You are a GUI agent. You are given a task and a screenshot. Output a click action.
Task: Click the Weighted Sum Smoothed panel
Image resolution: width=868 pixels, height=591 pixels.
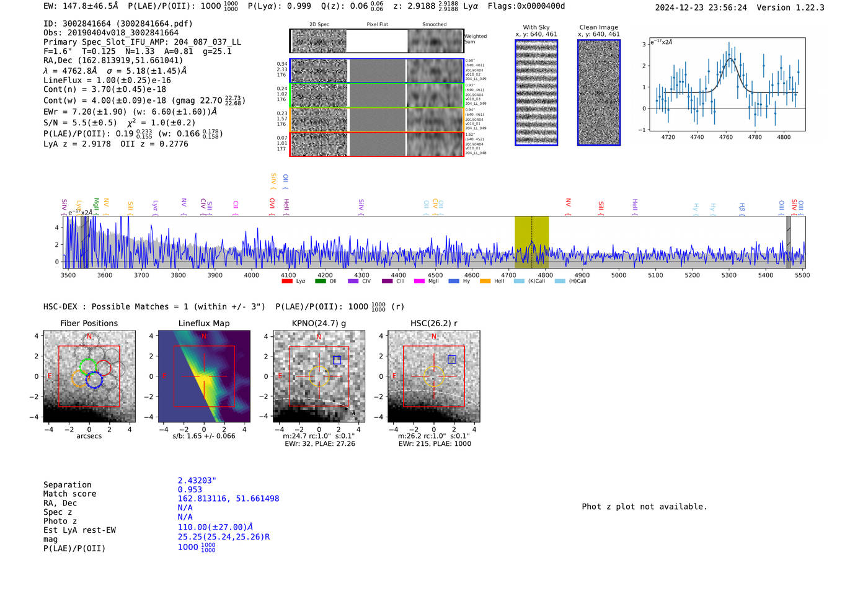pos(435,41)
